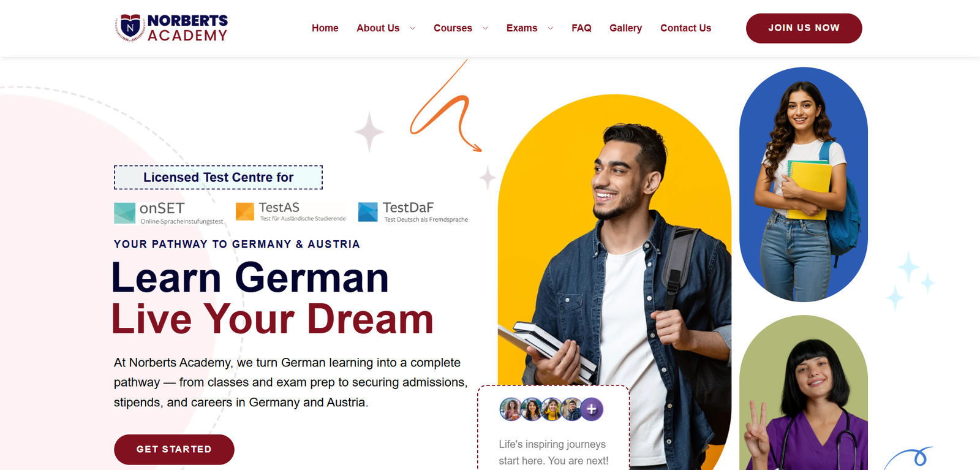This screenshot has height=470, width=980.
Task: Go to the Gallery page
Action: tap(625, 28)
